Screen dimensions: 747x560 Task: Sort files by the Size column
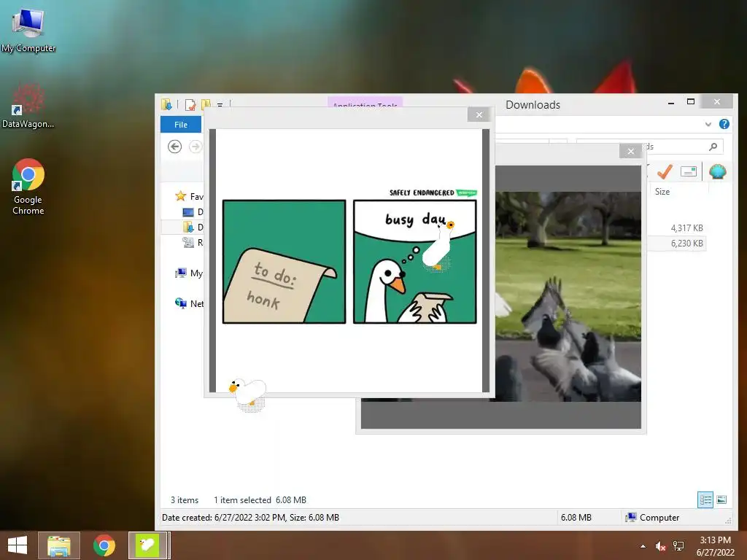[662, 192]
